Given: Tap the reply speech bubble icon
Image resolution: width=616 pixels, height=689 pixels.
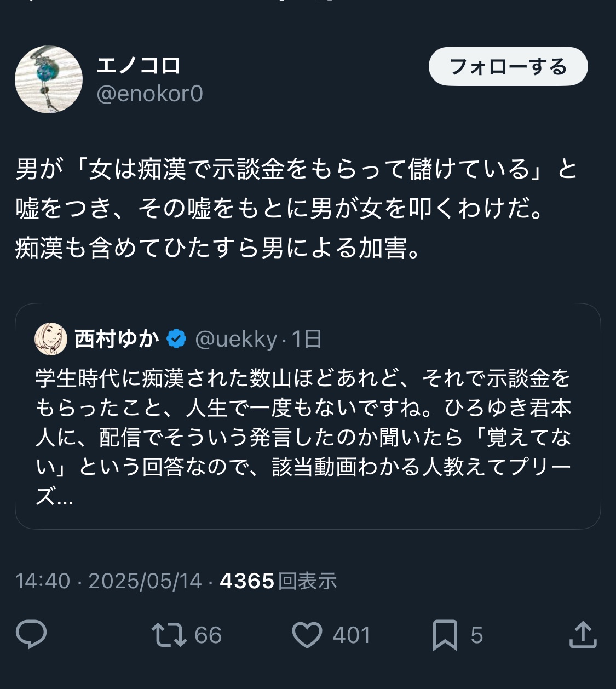Looking at the screenshot, I should 31,635.
